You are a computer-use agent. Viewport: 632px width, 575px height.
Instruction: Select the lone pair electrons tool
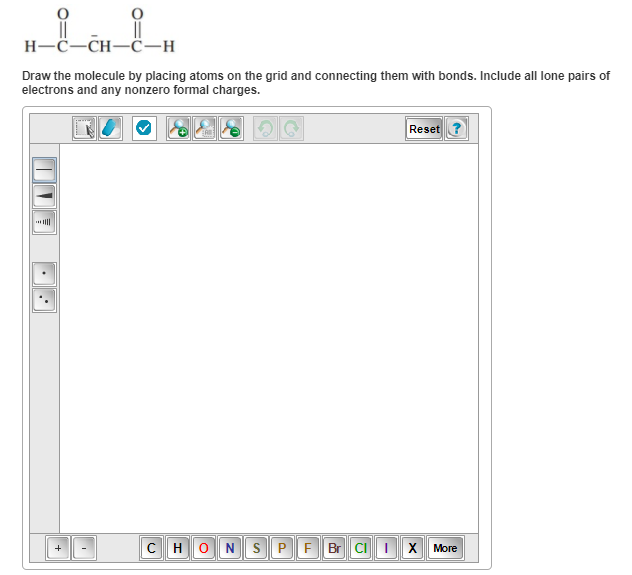[x=44, y=300]
